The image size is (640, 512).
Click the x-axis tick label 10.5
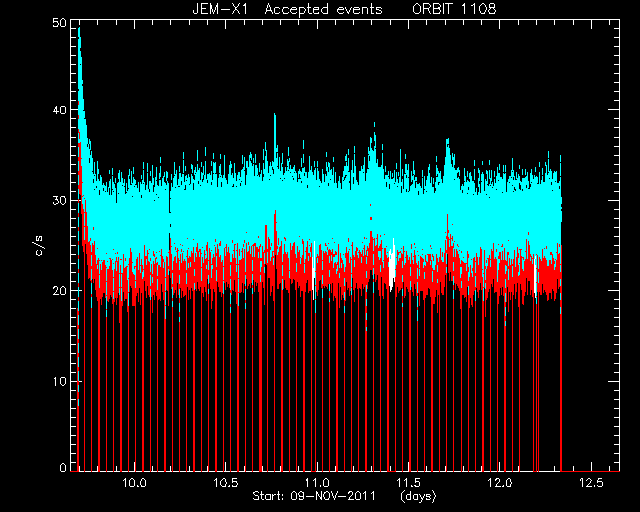(226, 483)
